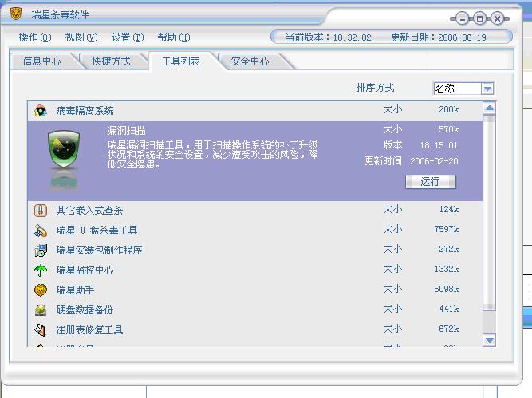Select the green umbrella 瑞星监控中心 icon
532x398 pixels.
click(41, 270)
